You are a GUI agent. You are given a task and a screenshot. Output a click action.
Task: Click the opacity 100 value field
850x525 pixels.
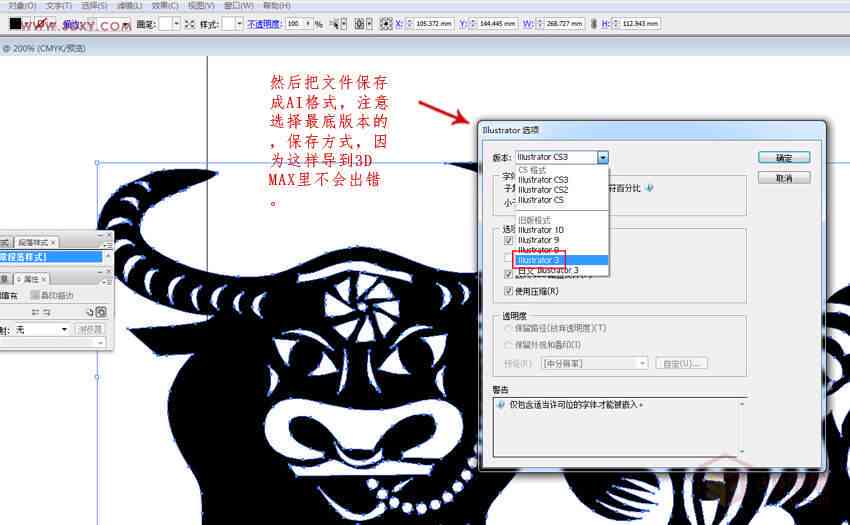(x=294, y=24)
